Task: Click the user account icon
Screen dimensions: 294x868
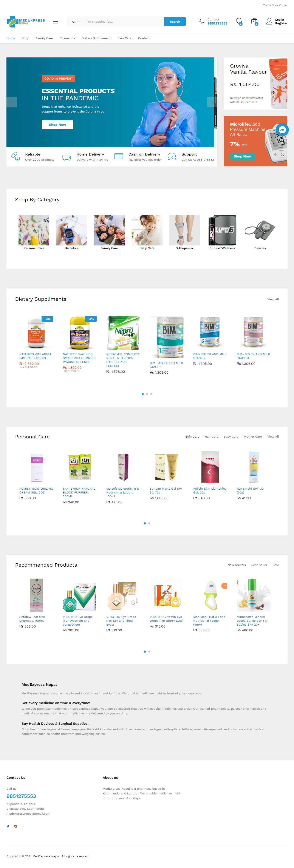Action: point(269,21)
